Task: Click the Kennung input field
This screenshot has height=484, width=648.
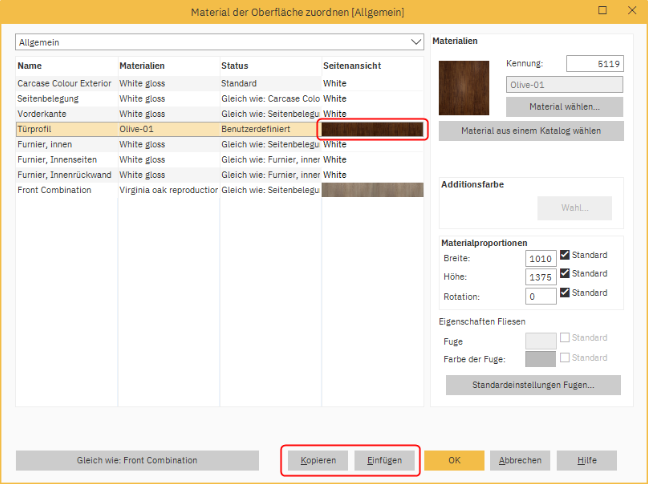Action: [594, 64]
